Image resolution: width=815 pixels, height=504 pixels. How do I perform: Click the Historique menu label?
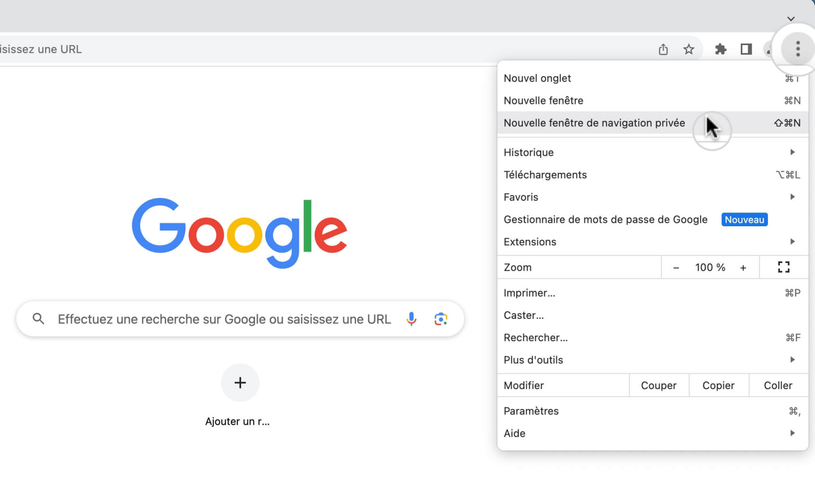point(528,152)
